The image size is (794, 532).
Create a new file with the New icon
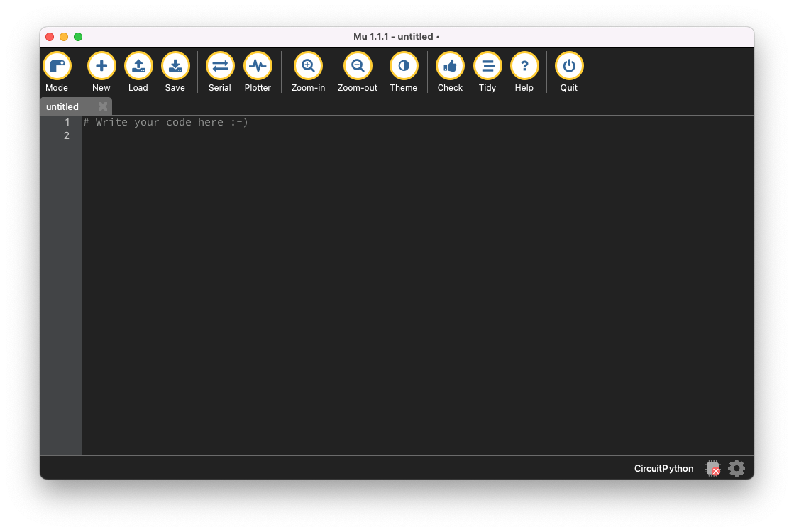pos(101,65)
